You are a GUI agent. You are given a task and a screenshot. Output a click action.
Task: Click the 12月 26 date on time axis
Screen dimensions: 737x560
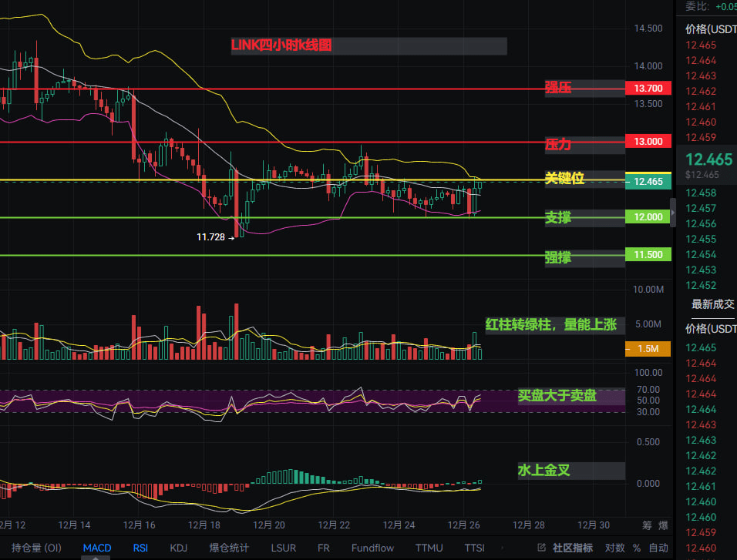pos(463,525)
